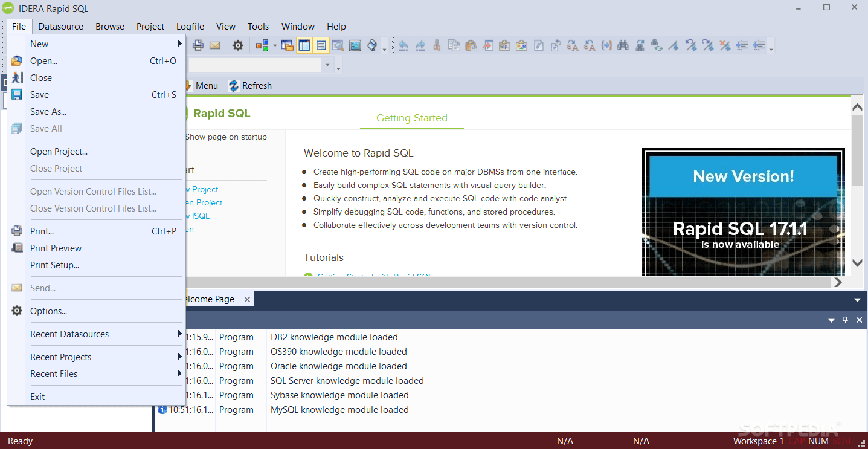
Task: Click the red X clear bookmarks icon
Action: tap(725, 45)
